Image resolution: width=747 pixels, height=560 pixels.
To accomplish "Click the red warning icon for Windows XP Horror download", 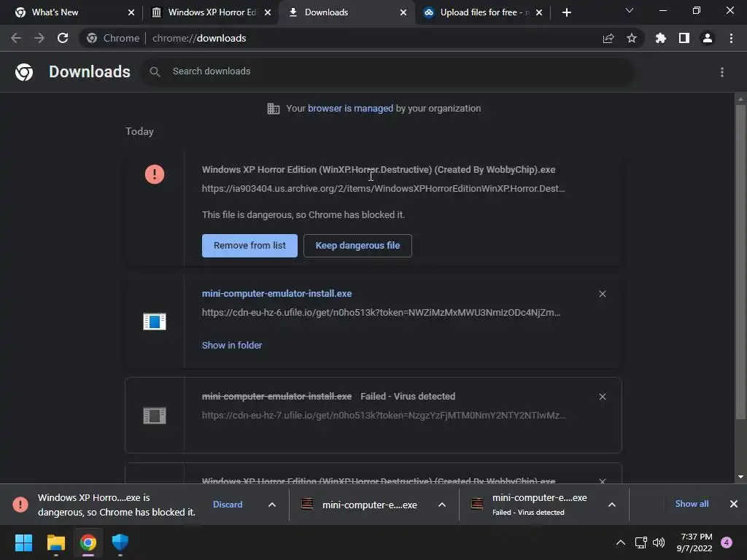I will tap(155, 174).
